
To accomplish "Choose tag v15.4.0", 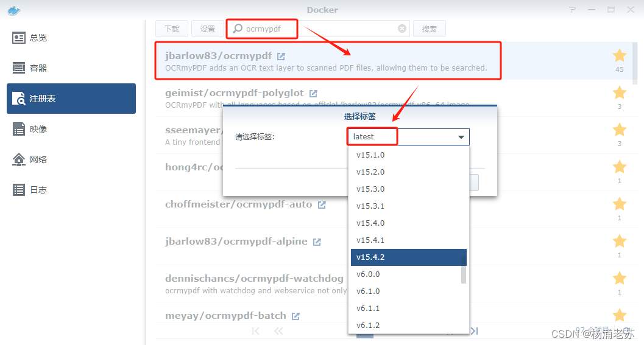I will pos(409,223).
